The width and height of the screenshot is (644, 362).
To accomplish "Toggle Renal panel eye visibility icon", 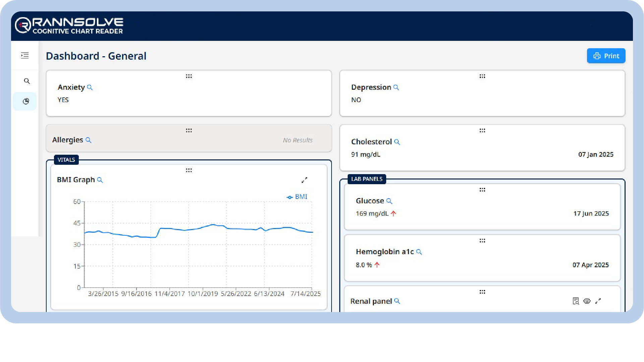I will [x=587, y=301].
